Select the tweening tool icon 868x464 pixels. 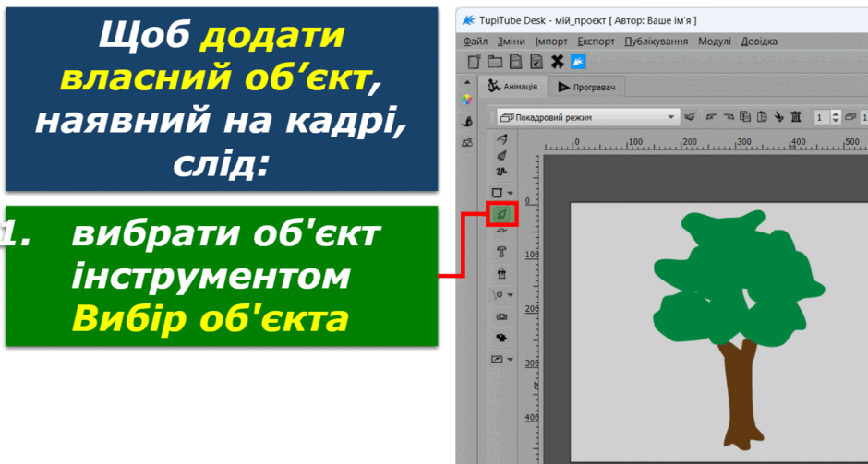coord(497,295)
